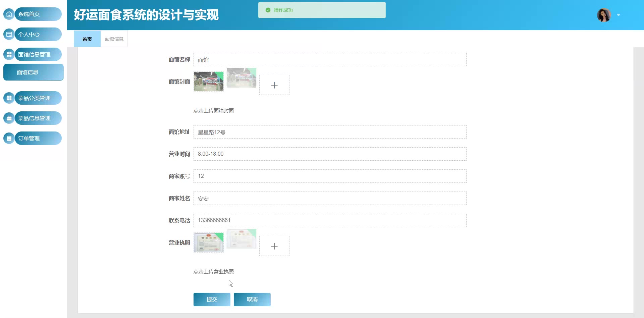Click the user avatar picture

(604, 15)
